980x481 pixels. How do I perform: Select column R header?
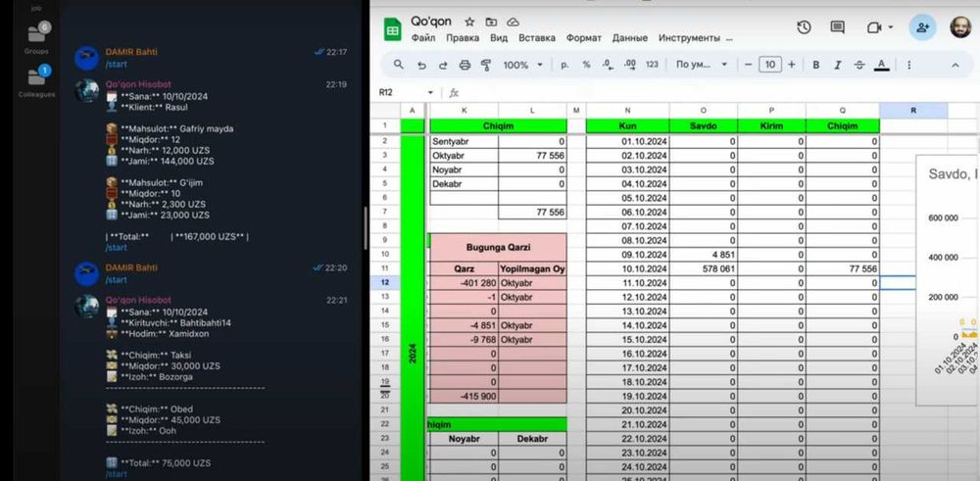(x=913, y=111)
